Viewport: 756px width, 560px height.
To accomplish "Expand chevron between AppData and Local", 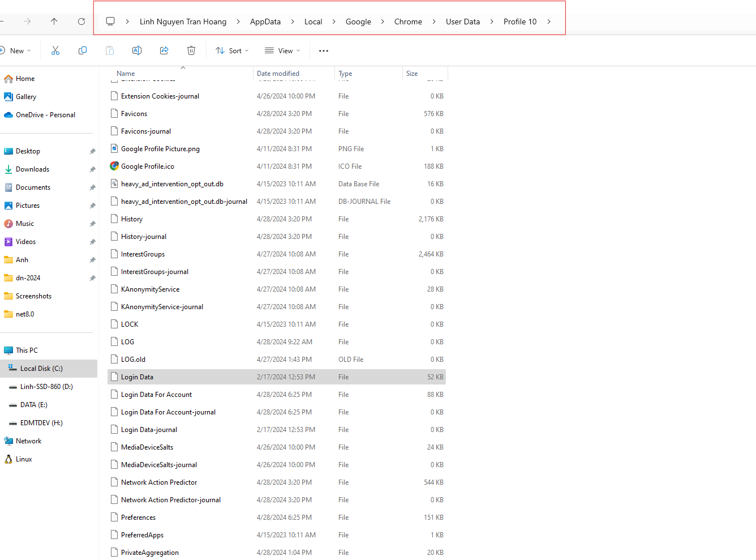I will click(x=293, y=22).
